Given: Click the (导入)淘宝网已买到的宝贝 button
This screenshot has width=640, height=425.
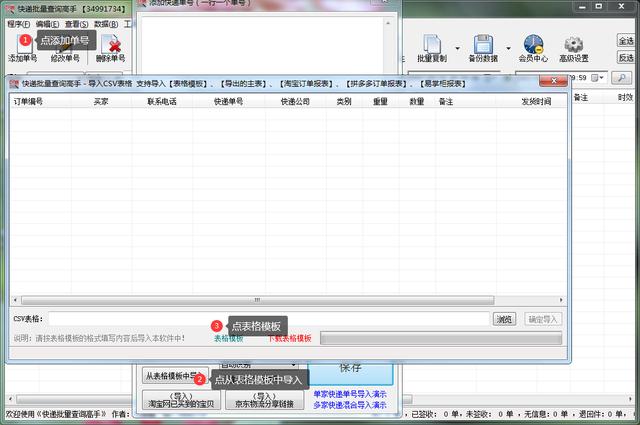Looking at the screenshot, I should (181, 400).
